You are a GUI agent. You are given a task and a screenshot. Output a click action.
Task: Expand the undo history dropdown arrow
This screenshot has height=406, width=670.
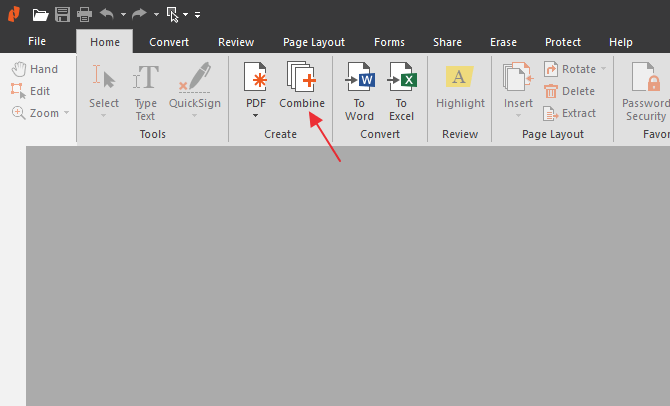(x=123, y=15)
